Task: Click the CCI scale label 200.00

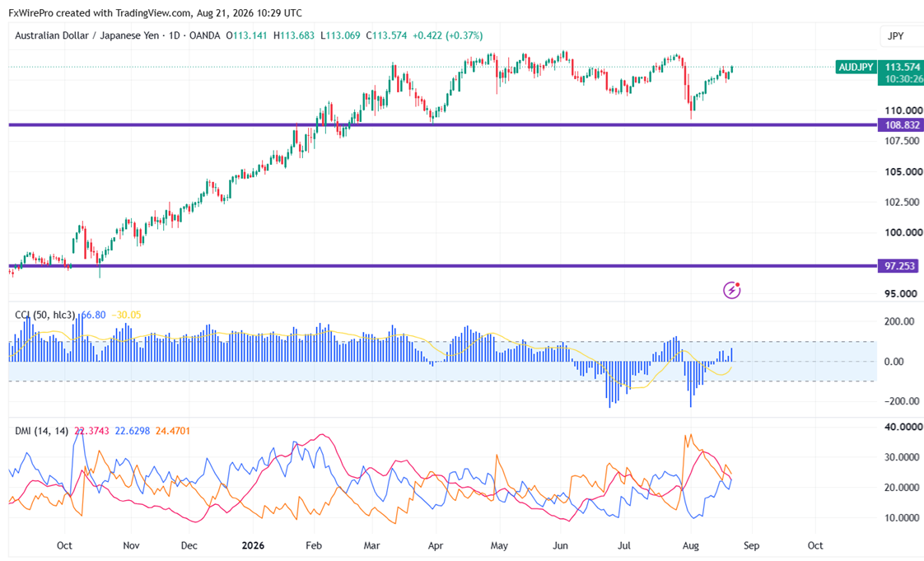Action: click(899, 322)
